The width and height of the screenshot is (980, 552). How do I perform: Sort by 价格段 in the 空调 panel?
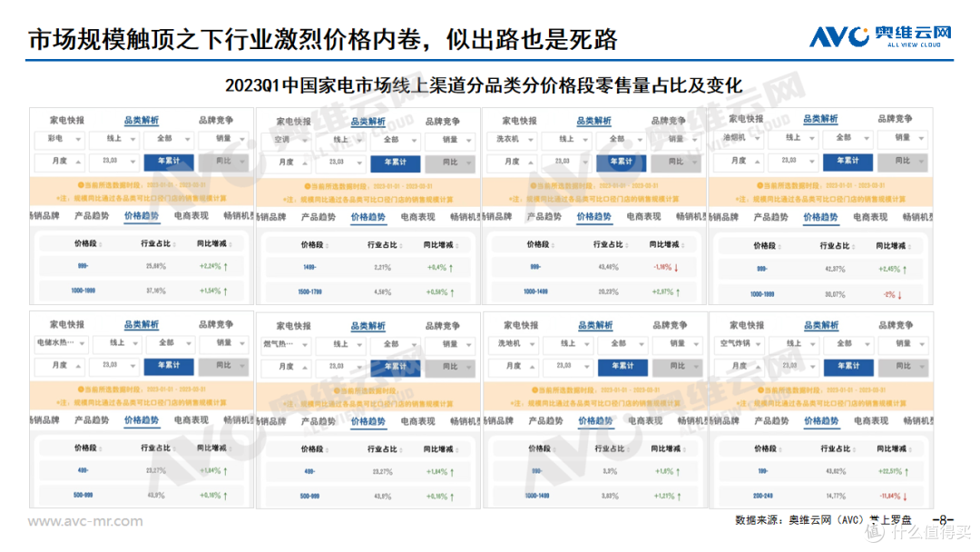pos(315,246)
